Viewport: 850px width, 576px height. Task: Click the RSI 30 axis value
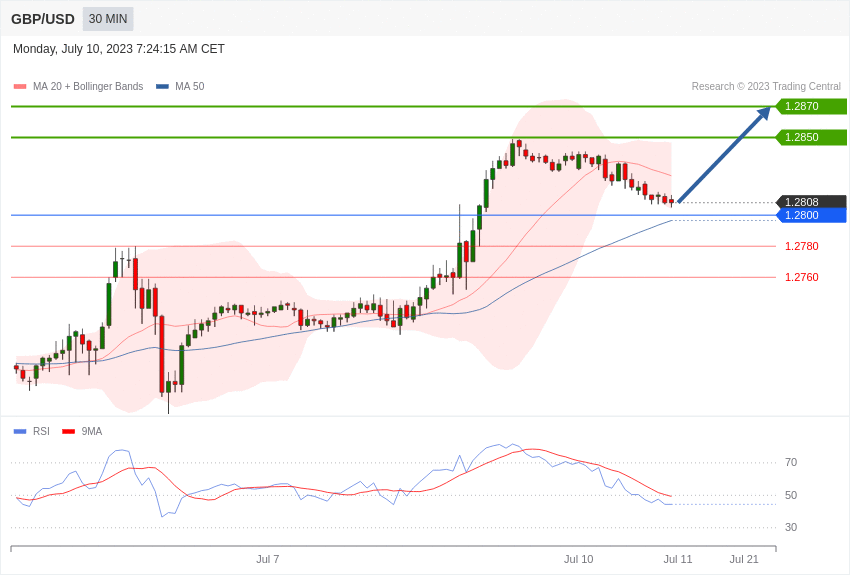pyautogui.click(x=791, y=527)
